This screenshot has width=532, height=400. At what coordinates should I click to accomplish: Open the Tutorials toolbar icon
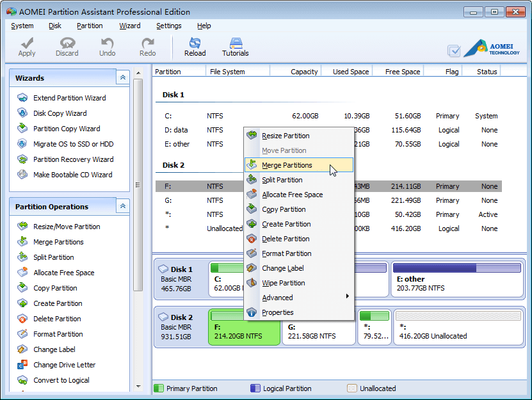pyautogui.click(x=235, y=47)
